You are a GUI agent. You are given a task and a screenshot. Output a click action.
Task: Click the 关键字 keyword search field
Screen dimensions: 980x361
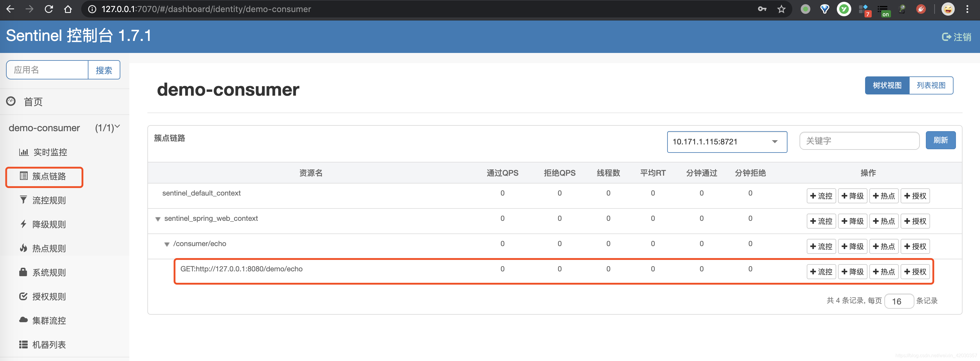click(859, 141)
